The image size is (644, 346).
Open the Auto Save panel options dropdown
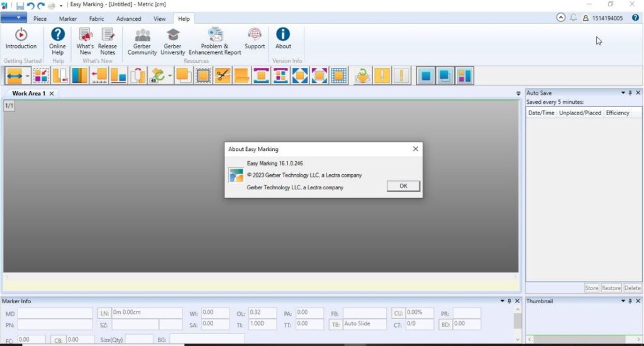(623, 93)
